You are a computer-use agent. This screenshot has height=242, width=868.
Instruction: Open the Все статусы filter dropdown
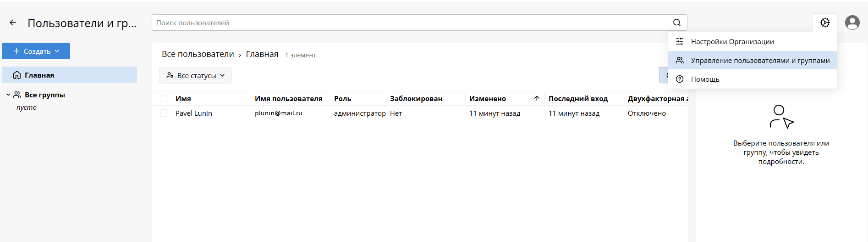195,75
